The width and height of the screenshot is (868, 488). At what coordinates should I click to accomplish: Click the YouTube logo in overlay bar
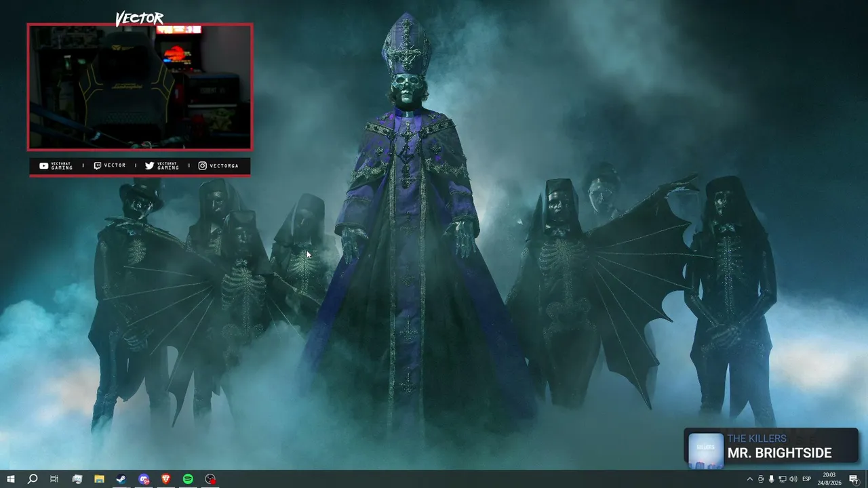(x=43, y=165)
